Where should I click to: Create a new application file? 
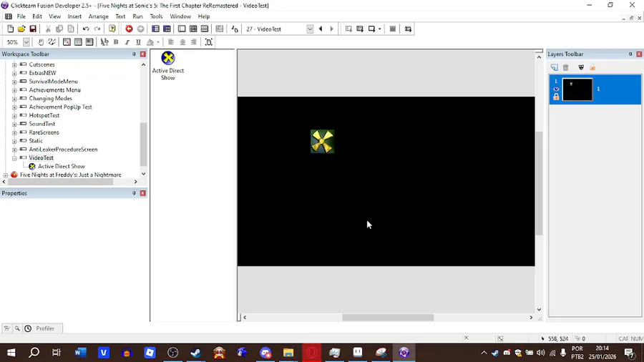click(10, 29)
